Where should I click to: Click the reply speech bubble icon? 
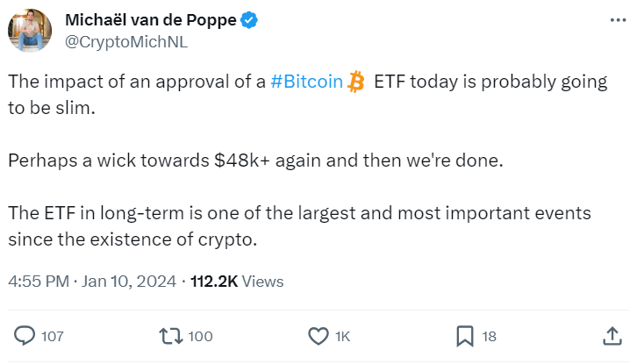click(26, 335)
